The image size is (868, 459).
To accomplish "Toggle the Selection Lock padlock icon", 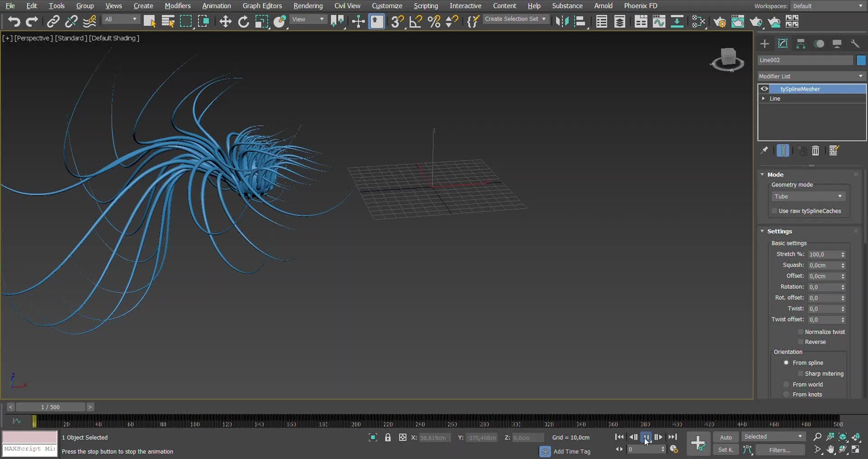I will (388, 437).
